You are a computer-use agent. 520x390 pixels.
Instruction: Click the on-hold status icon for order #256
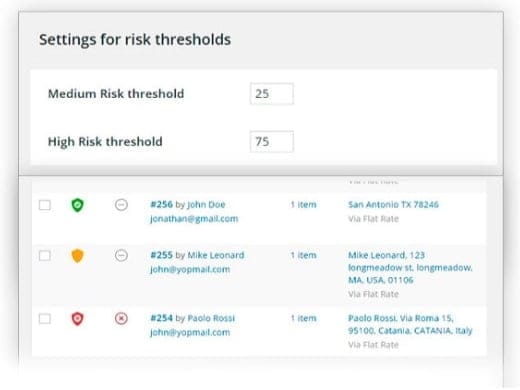click(x=121, y=205)
